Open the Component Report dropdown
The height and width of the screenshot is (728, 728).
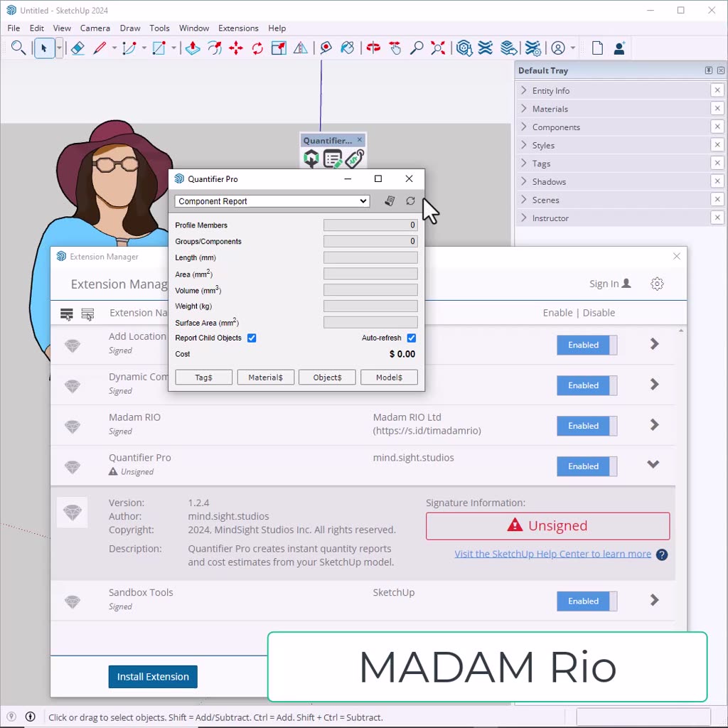pos(272,201)
